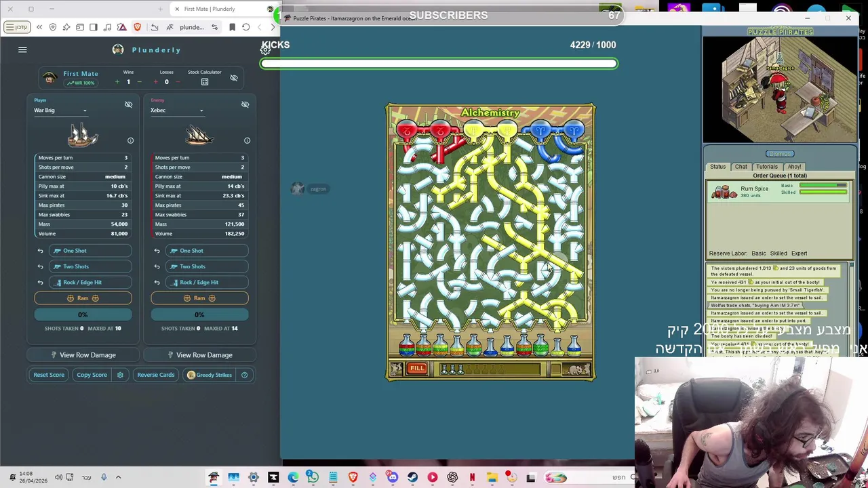Open the copy score settings gear
Screen dimensions: 868x488
[x=120, y=375]
